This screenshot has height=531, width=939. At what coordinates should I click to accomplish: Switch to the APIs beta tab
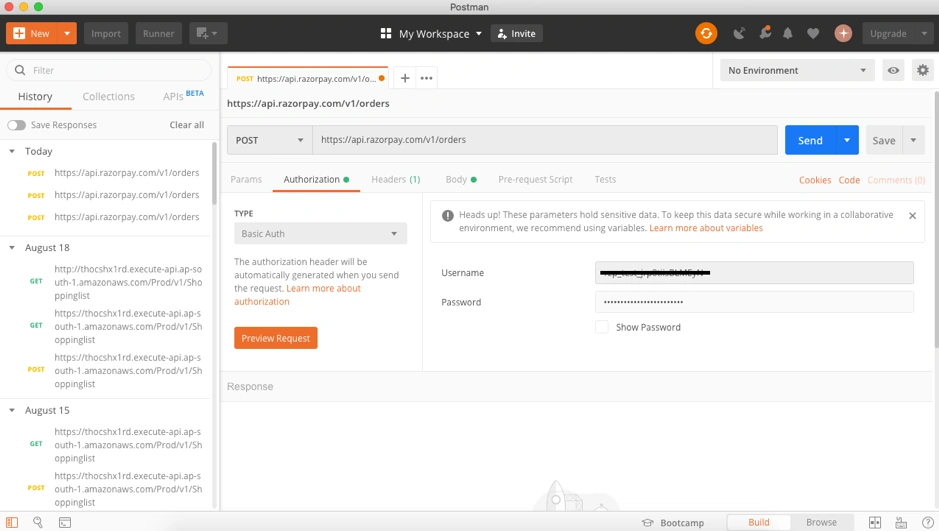[183, 96]
